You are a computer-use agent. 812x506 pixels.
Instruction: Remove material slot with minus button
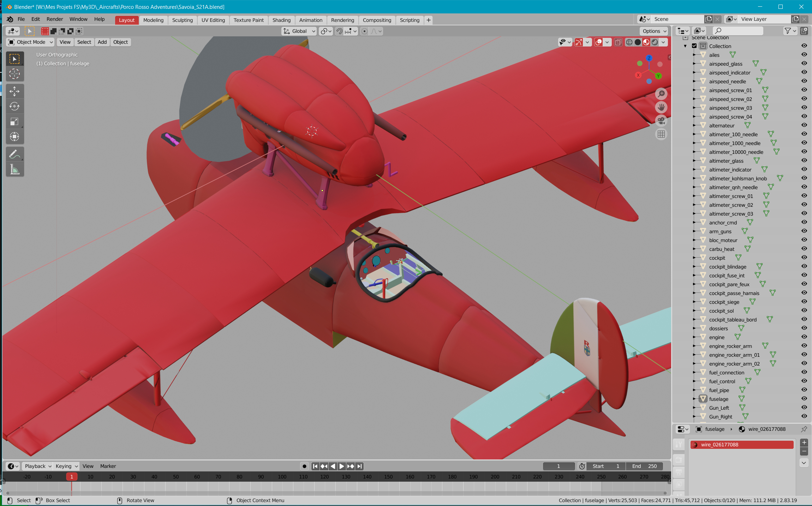(x=804, y=451)
